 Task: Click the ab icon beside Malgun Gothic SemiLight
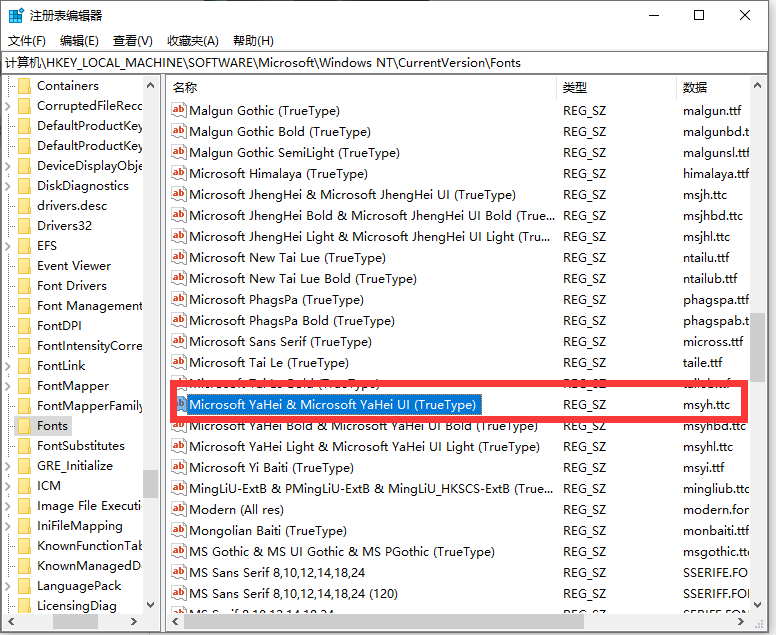[x=179, y=152]
